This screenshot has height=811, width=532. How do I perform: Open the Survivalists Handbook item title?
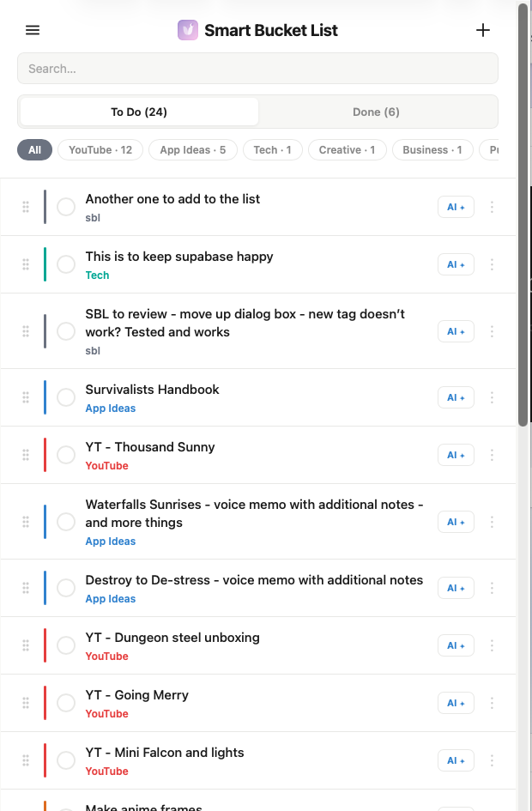152,390
